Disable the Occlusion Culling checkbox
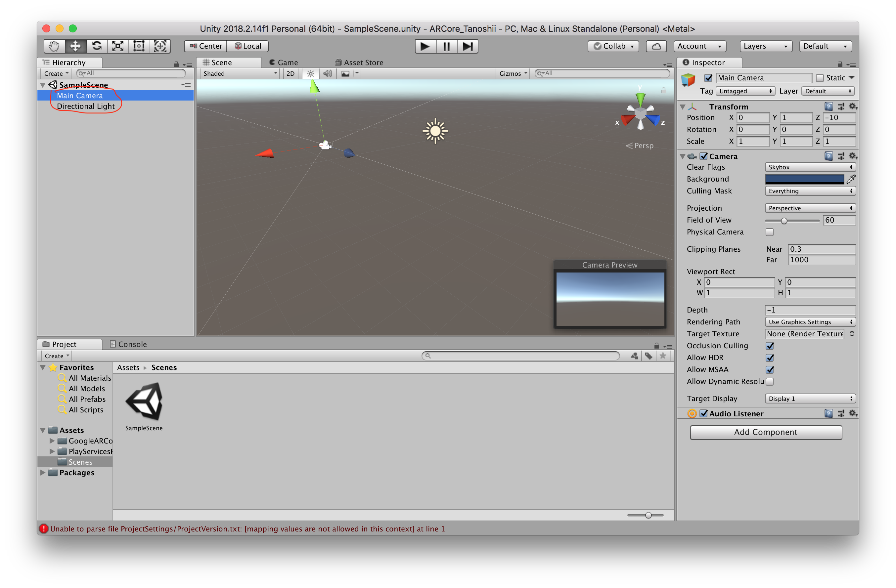The height and width of the screenshot is (588, 896). click(x=770, y=346)
